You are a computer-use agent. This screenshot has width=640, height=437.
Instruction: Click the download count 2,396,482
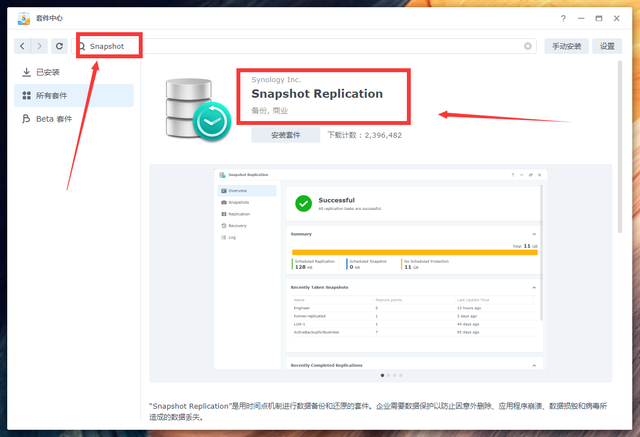click(383, 135)
